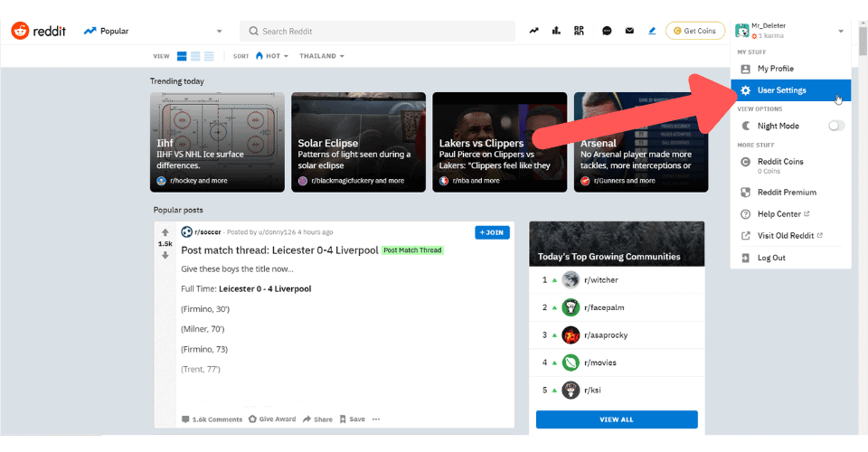Select Visit Old Reddit menu item
The image size is (868, 452).
click(790, 236)
